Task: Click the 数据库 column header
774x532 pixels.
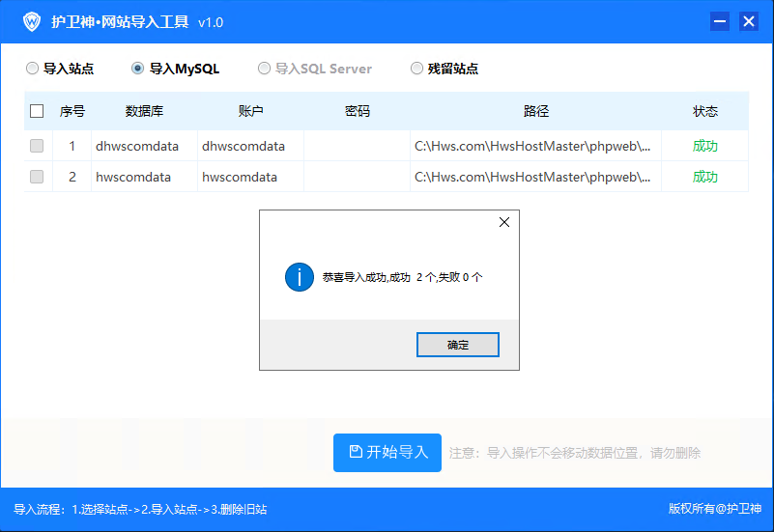Action: [144, 111]
